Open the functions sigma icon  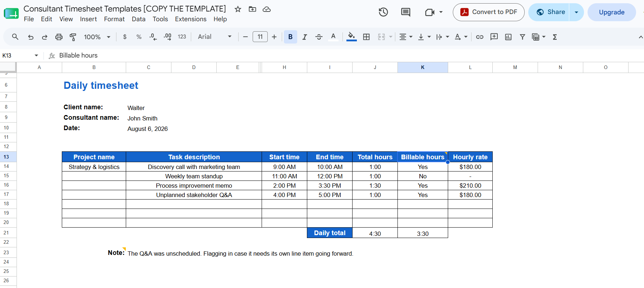coord(555,37)
